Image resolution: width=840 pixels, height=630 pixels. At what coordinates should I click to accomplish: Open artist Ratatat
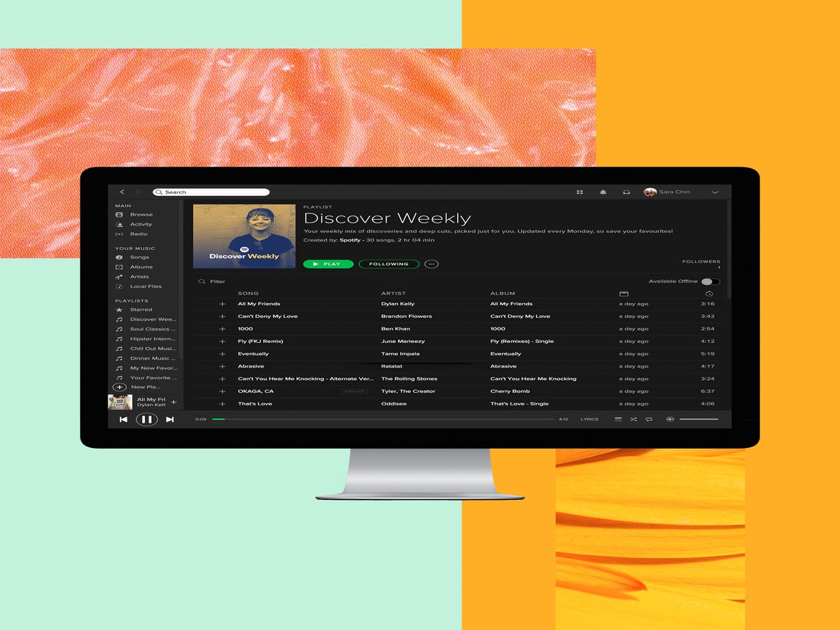pyautogui.click(x=391, y=366)
